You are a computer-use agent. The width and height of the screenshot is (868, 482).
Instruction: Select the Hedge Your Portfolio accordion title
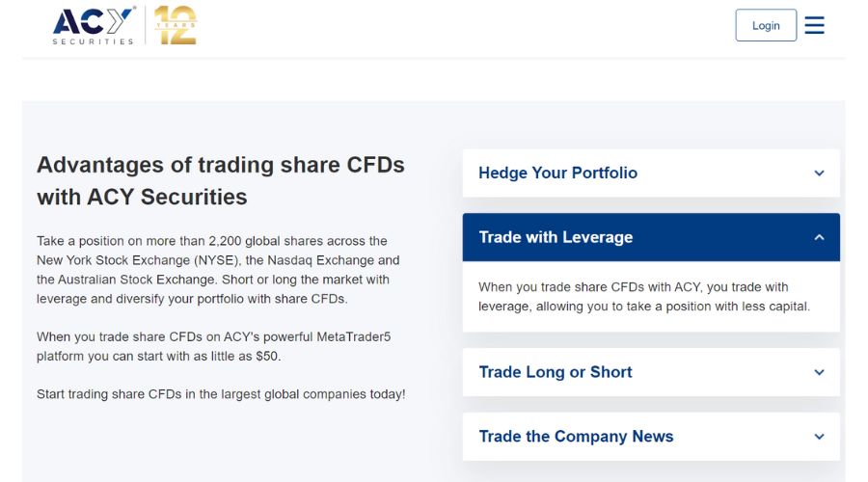pyautogui.click(x=557, y=174)
